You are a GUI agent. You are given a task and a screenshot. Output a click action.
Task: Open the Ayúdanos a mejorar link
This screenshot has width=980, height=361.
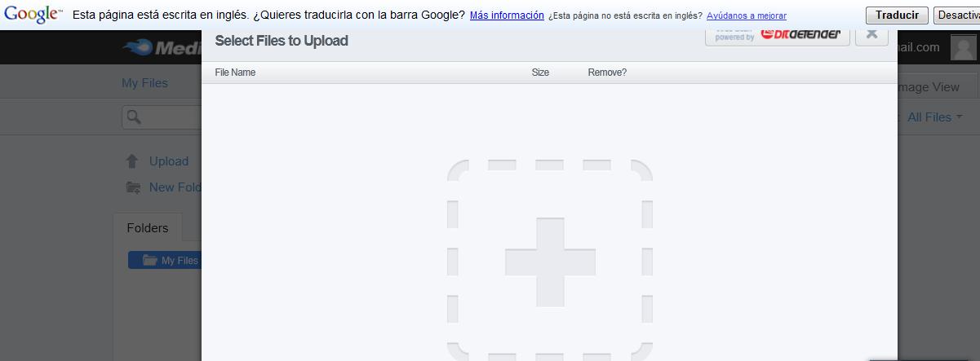click(747, 16)
